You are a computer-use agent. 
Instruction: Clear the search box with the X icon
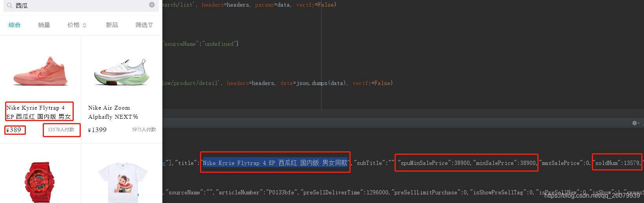[152, 5]
